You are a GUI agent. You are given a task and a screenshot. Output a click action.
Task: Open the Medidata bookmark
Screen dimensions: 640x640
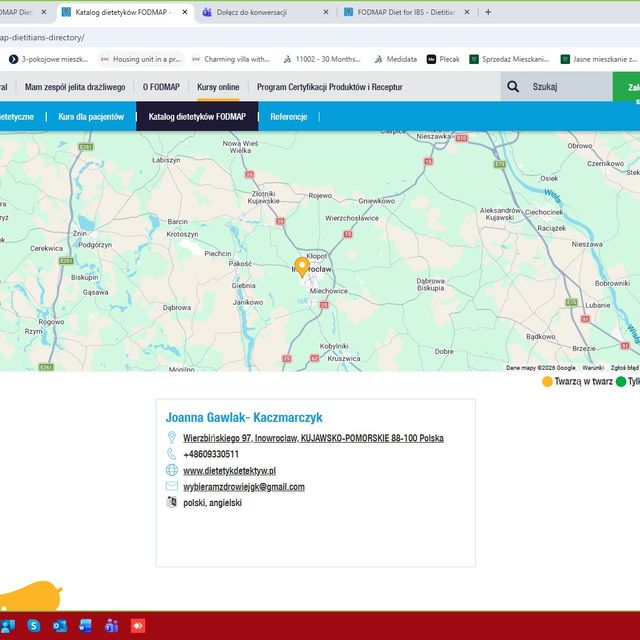(x=396, y=59)
